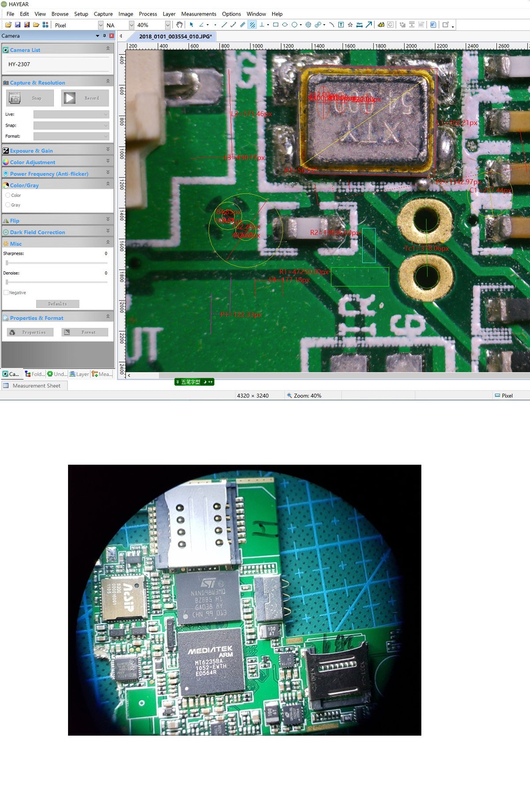Select the arrow pointer selection tool
The height and width of the screenshot is (812, 530).
(192, 25)
